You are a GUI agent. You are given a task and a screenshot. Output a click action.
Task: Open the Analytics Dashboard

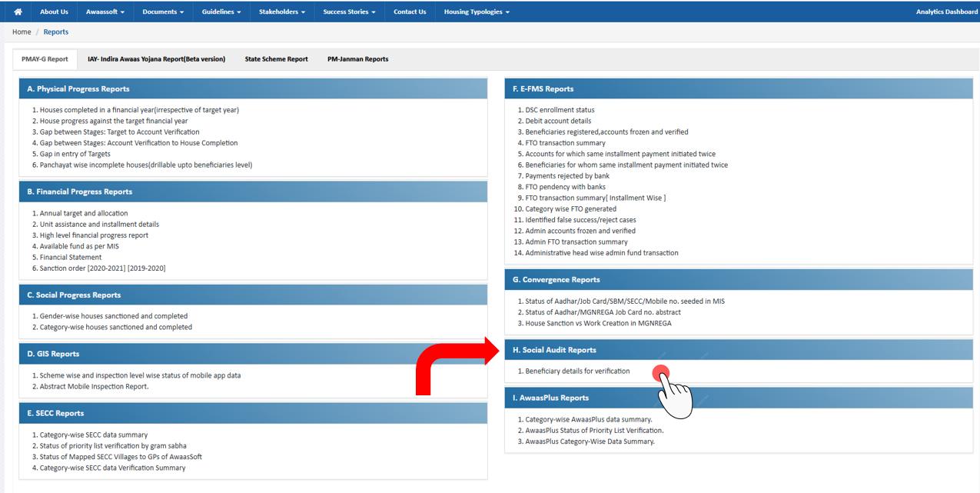point(946,11)
